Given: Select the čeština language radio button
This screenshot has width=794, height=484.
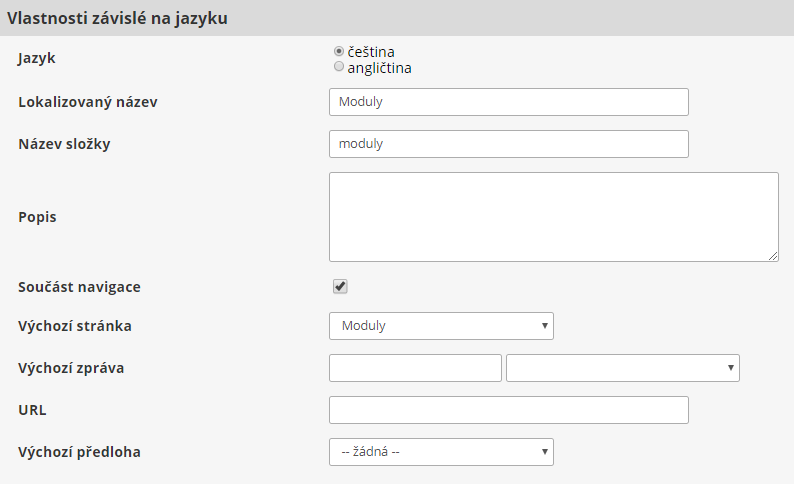Looking at the screenshot, I should (x=339, y=51).
